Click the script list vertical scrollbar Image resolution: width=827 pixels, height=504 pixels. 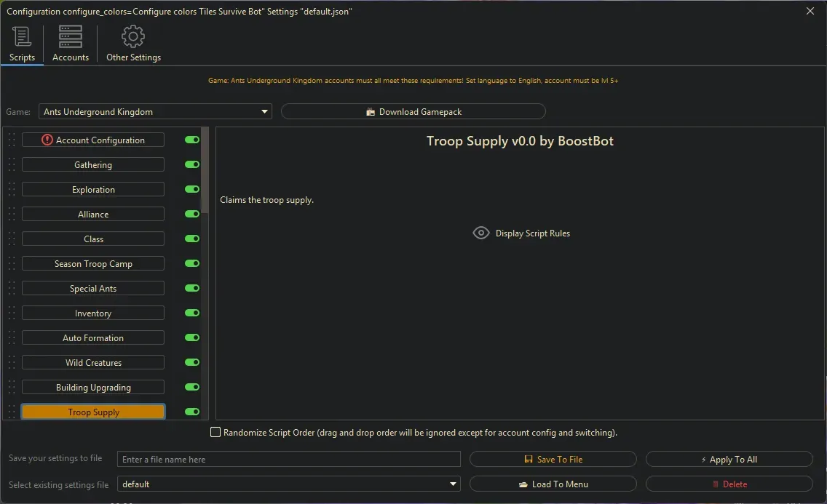tap(205, 171)
